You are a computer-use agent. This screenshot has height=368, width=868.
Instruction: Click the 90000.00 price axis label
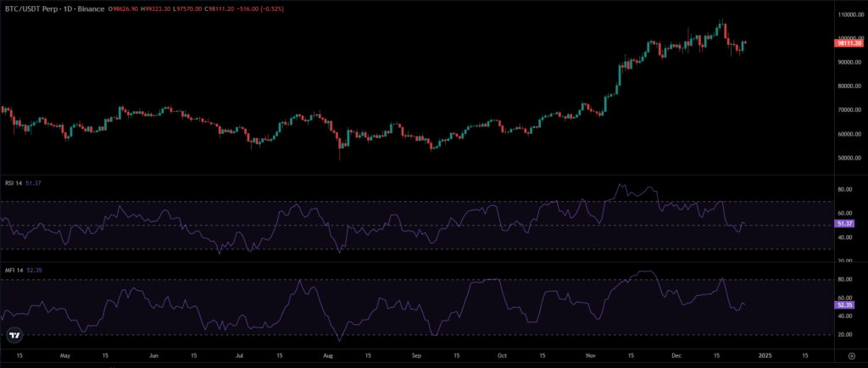coord(851,63)
